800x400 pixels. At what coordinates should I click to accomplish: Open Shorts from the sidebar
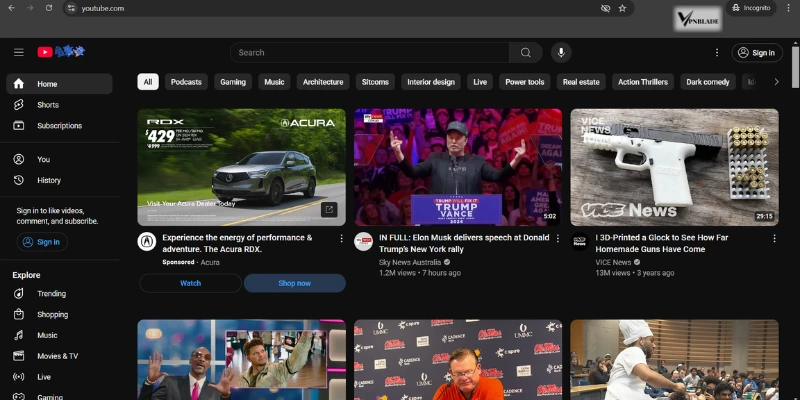pyautogui.click(x=59, y=105)
